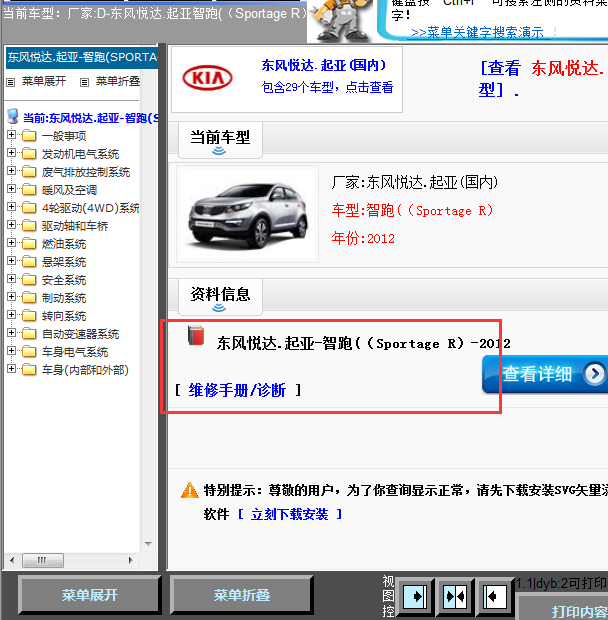Click the mechanic mascot image
This screenshot has width=608, height=620.
[340, 21]
